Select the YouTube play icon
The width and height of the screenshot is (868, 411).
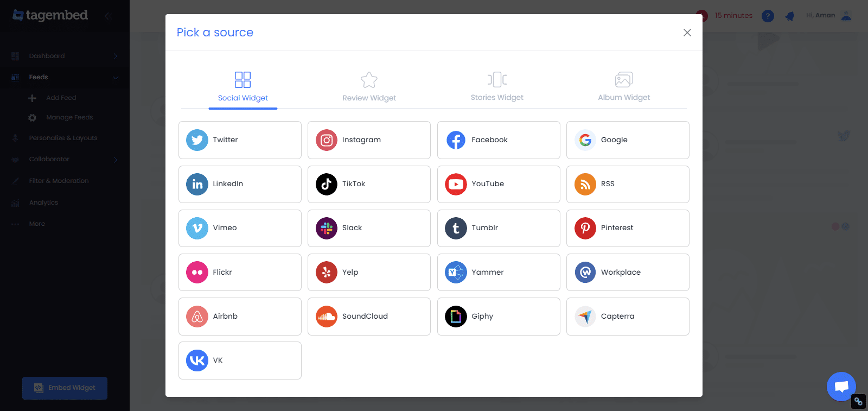(456, 184)
